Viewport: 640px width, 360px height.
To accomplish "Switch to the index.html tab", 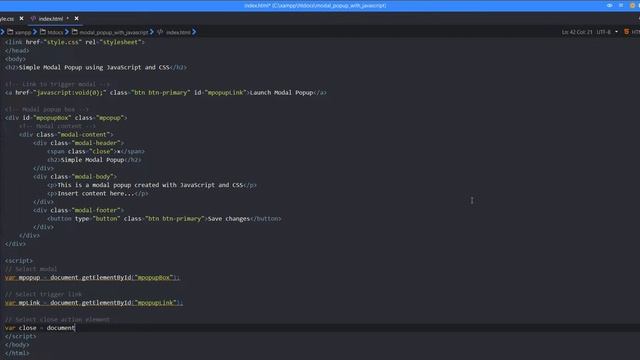I will (51, 19).
